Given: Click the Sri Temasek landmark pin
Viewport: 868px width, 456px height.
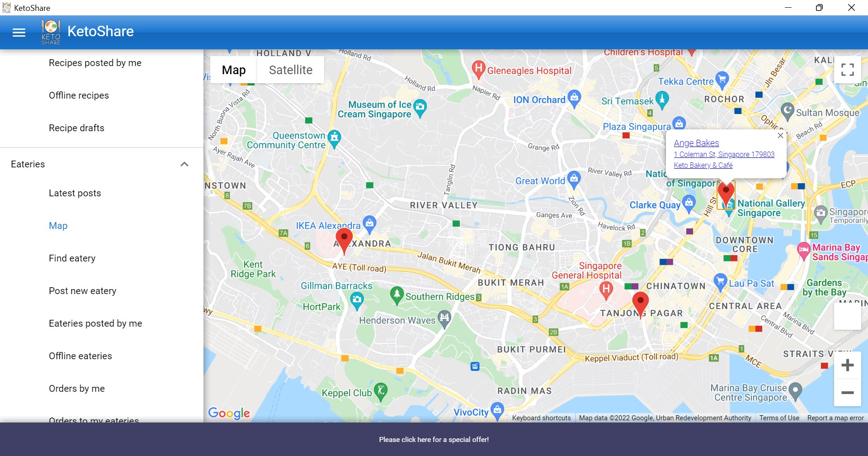Looking at the screenshot, I should (662, 100).
